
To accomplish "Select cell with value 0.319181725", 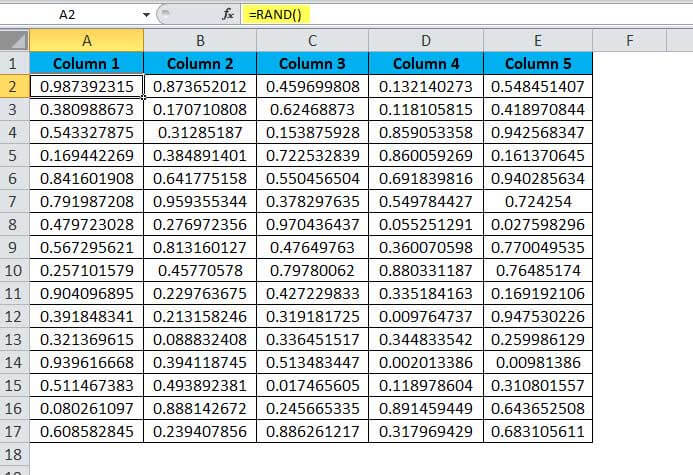I will tap(312, 316).
